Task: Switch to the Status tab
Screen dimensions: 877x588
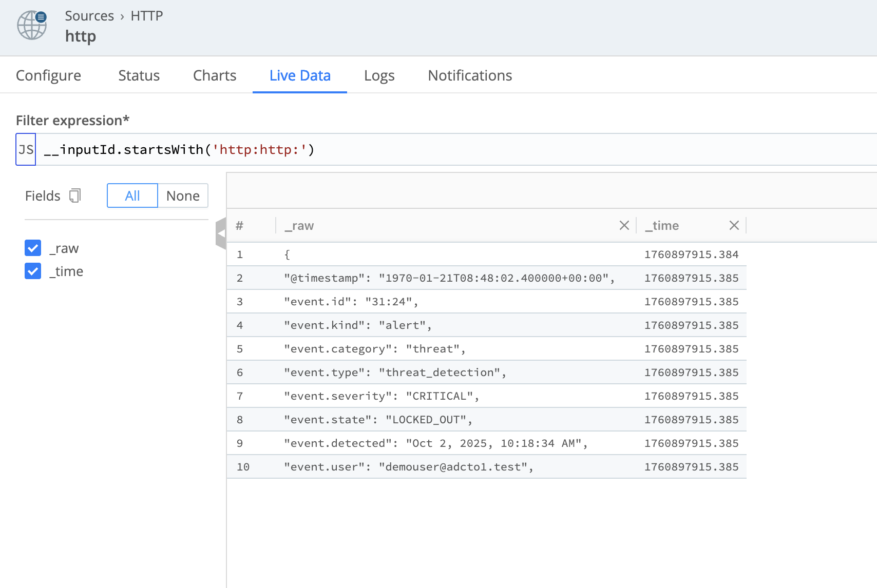Action: 139,75
